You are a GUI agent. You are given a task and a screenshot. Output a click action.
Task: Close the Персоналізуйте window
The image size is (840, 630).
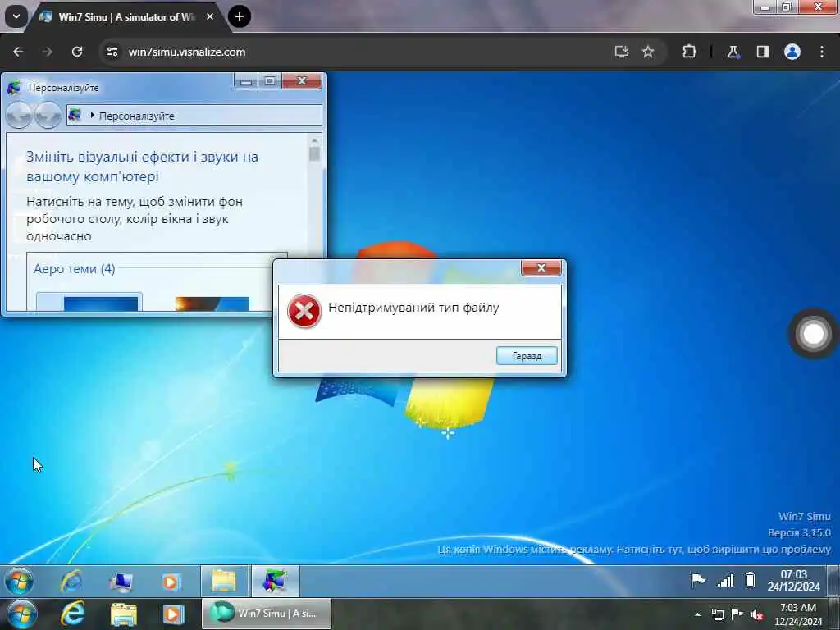(302, 81)
